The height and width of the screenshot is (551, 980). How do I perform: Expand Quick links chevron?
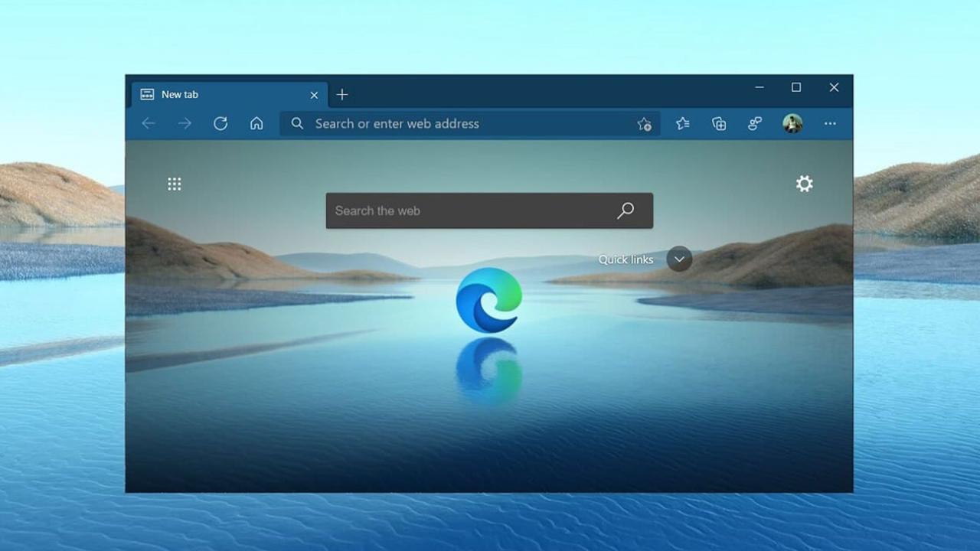pos(679,259)
